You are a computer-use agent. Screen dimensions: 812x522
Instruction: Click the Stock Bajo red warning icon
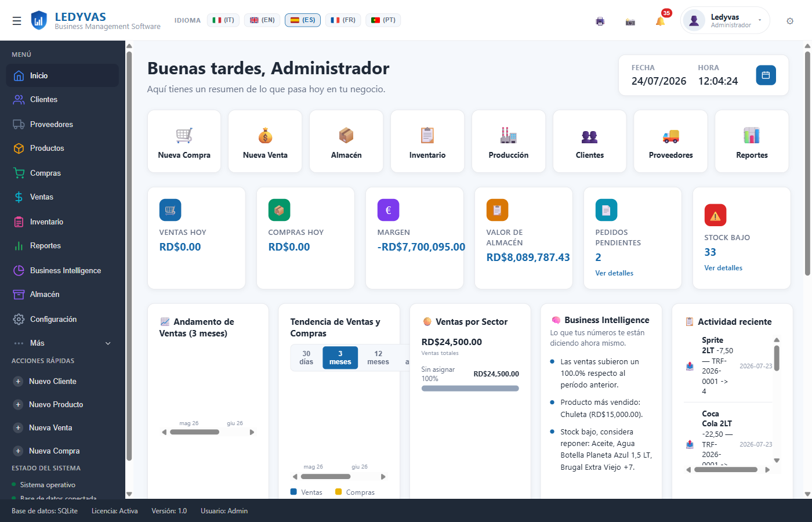point(715,215)
